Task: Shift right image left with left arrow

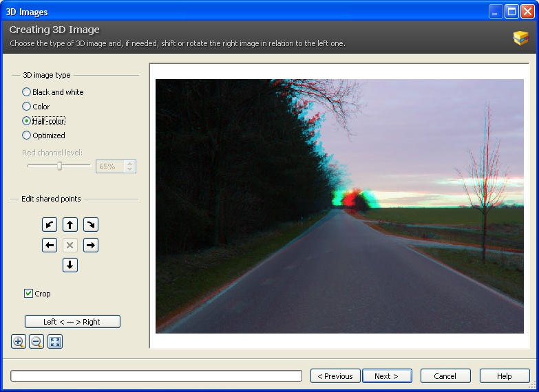Action: 50,245
